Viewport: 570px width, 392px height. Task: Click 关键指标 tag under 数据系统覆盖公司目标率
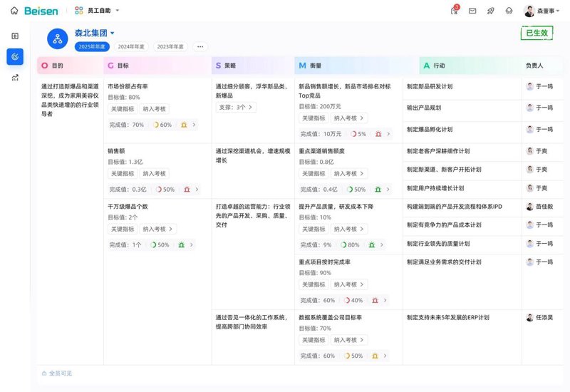[313, 340]
